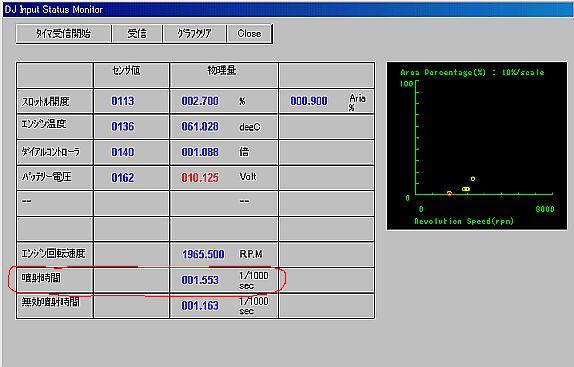Click the Close button
The image size is (574, 367).
(x=249, y=34)
